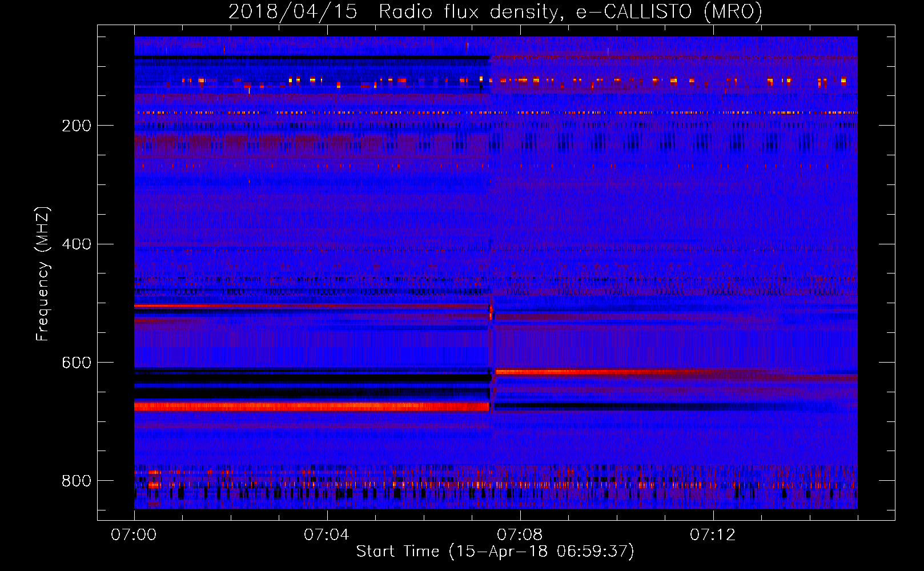Click the 07:08 time tick label
This screenshot has height=571, width=924.
pyautogui.click(x=519, y=534)
